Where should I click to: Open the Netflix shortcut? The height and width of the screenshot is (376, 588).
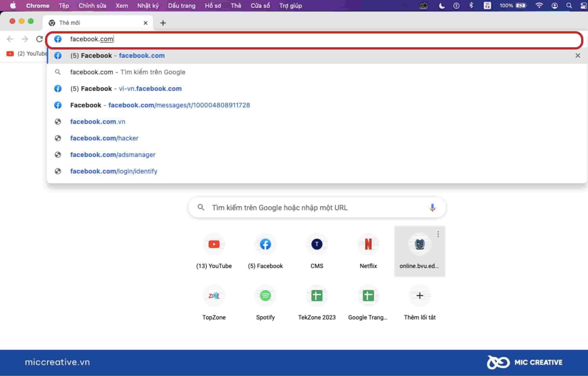pyautogui.click(x=368, y=251)
